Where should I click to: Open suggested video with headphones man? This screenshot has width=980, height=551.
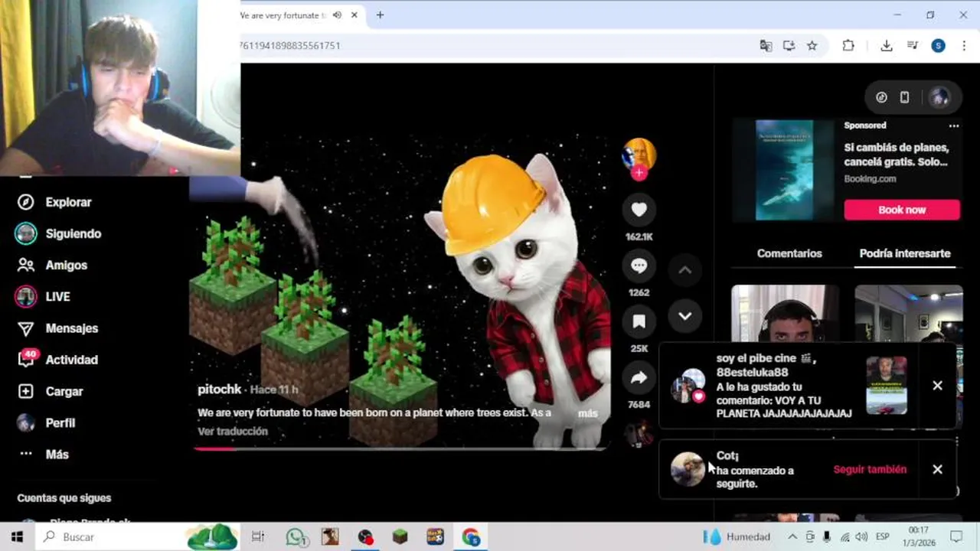coord(785,314)
